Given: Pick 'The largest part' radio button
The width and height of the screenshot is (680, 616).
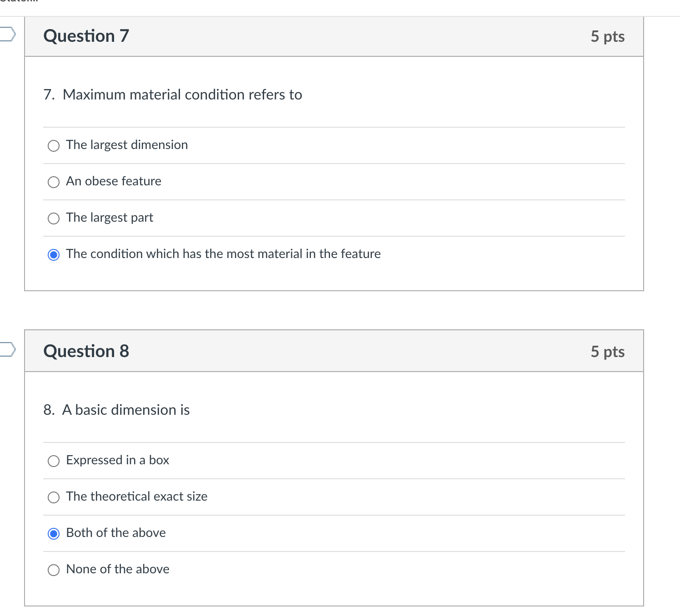Looking at the screenshot, I should click(x=54, y=219).
